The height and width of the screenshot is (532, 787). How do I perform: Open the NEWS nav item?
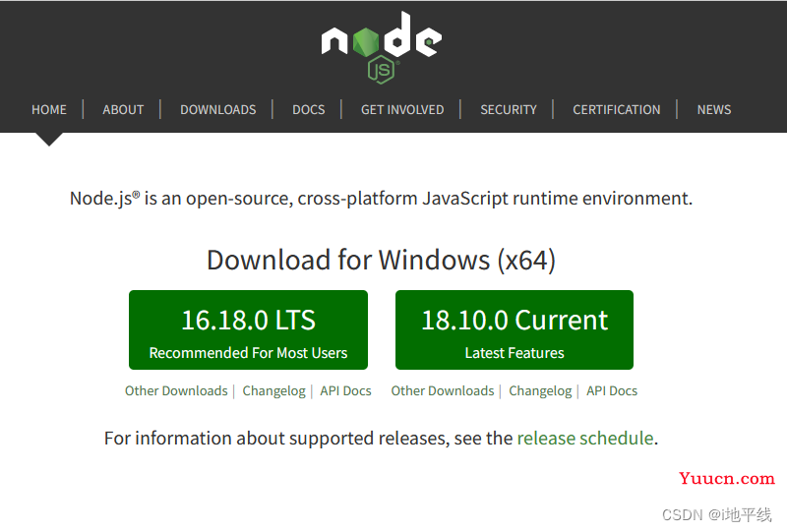click(x=714, y=109)
